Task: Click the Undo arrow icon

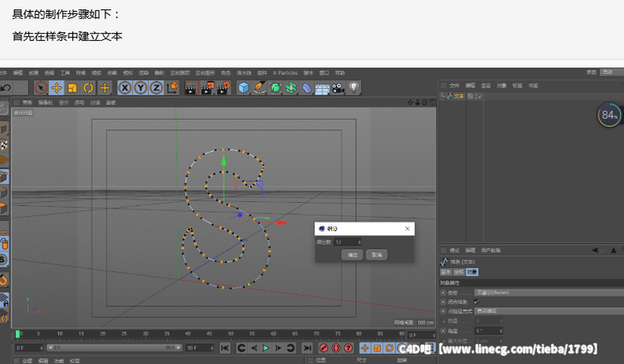Action: coord(7,87)
